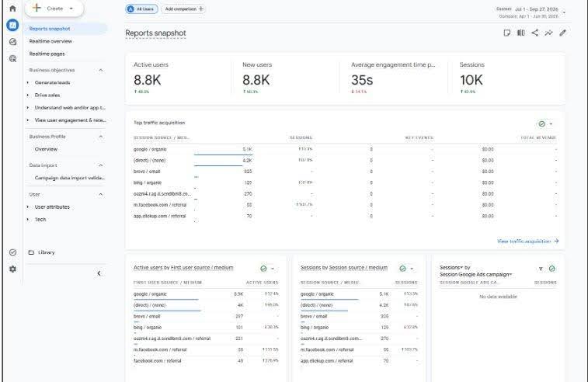This screenshot has width=588, height=382.
Task: Click Session source / medium link
Action: click(x=358, y=268)
